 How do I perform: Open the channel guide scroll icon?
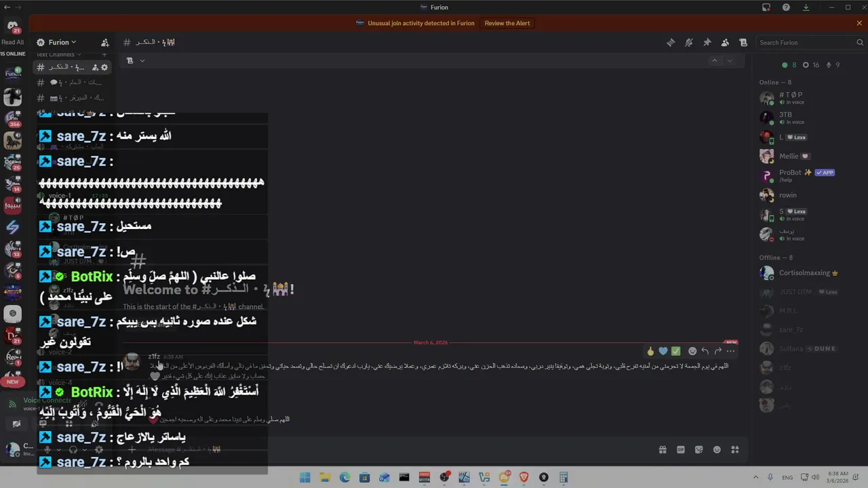point(743,42)
